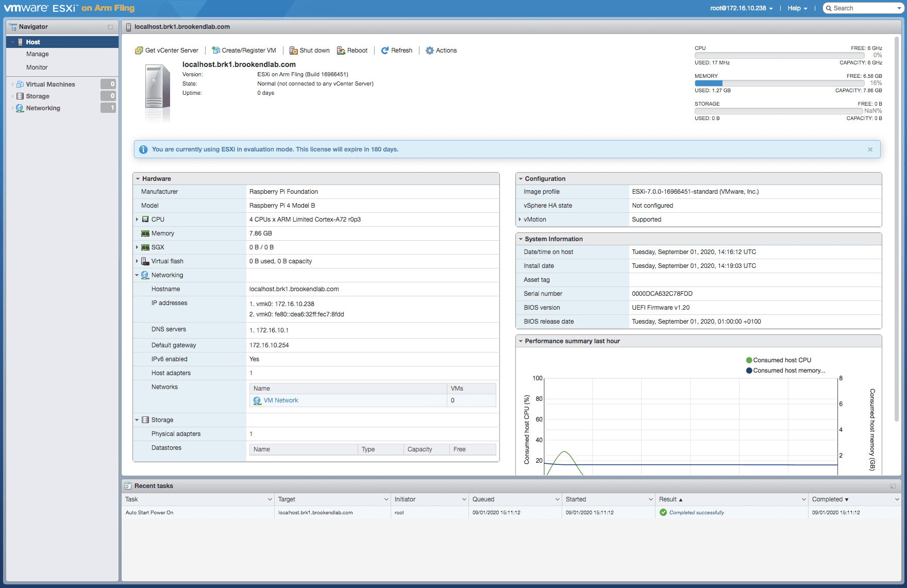Click the Get vCenter Server icon

(139, 51)
